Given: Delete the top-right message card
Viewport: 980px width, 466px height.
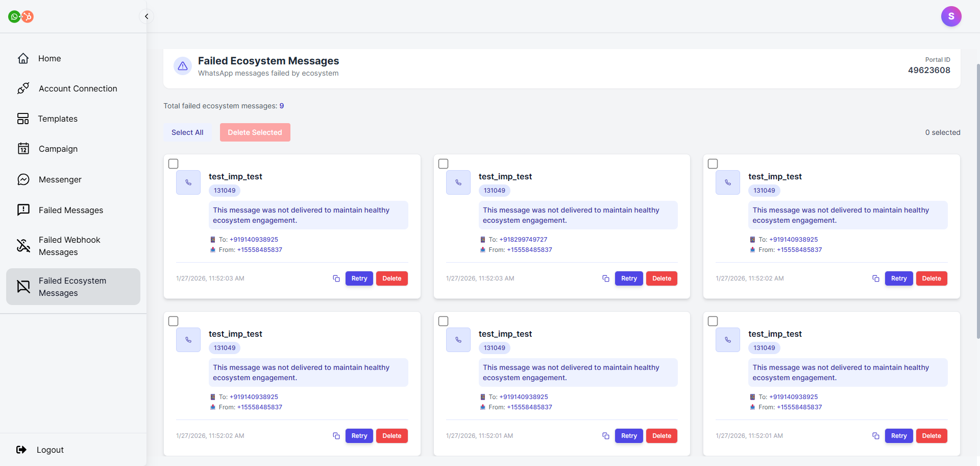Looking at the screenshot, I should tap(932, 278).
